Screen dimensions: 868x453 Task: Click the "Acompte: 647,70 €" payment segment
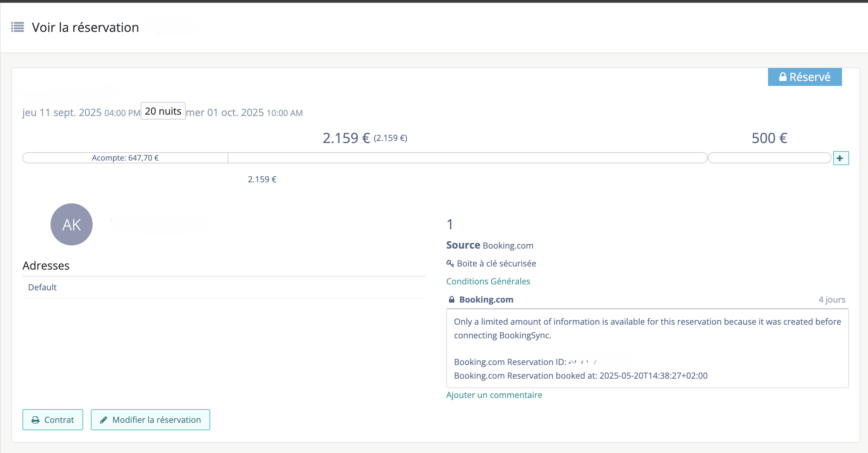coord(125,158)
